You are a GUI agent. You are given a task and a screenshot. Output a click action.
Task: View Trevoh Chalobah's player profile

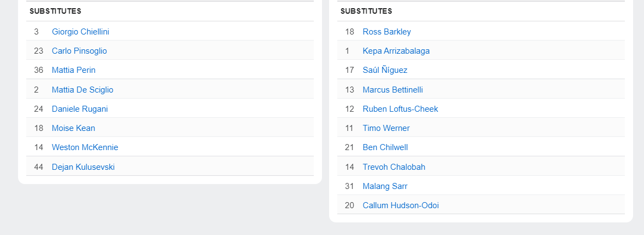coord(394,167)
